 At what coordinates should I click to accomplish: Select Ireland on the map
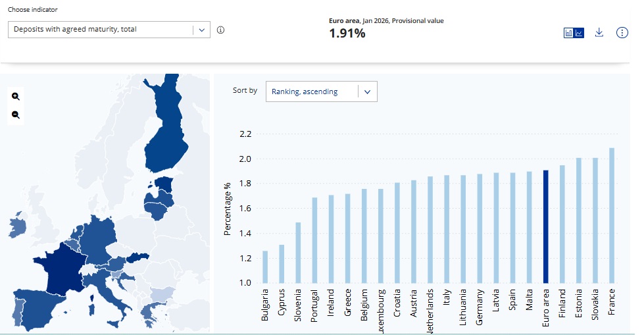tap(16, 227)
